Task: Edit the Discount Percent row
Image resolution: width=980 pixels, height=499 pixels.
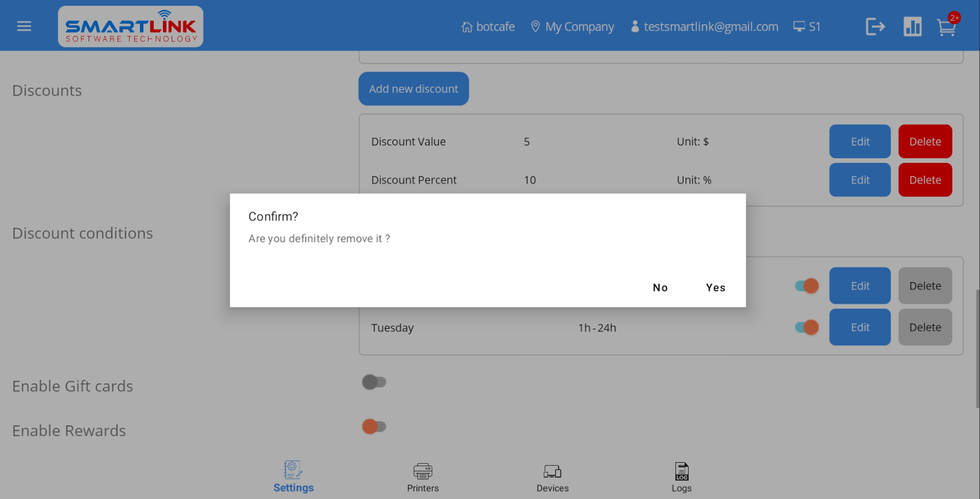Action: point(860,180)
